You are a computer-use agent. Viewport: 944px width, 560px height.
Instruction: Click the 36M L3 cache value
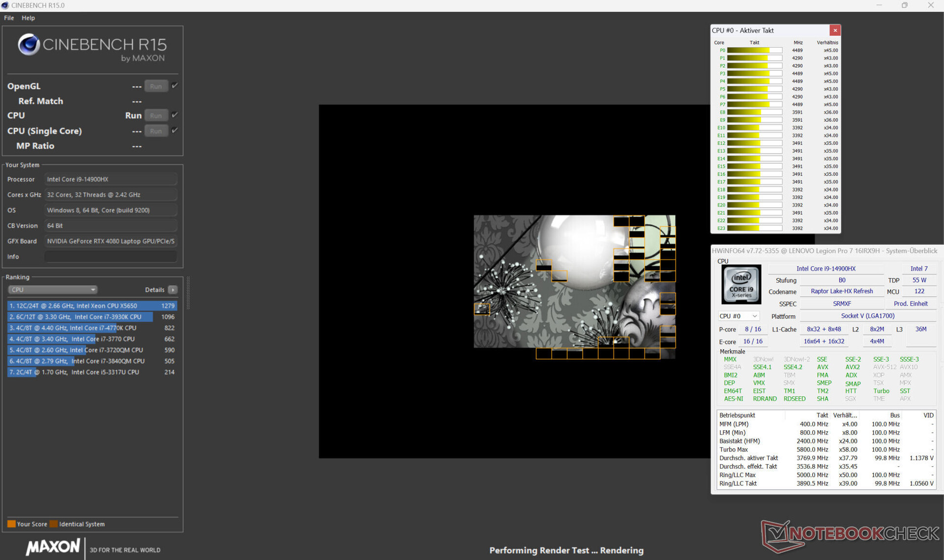pos(920,329)
